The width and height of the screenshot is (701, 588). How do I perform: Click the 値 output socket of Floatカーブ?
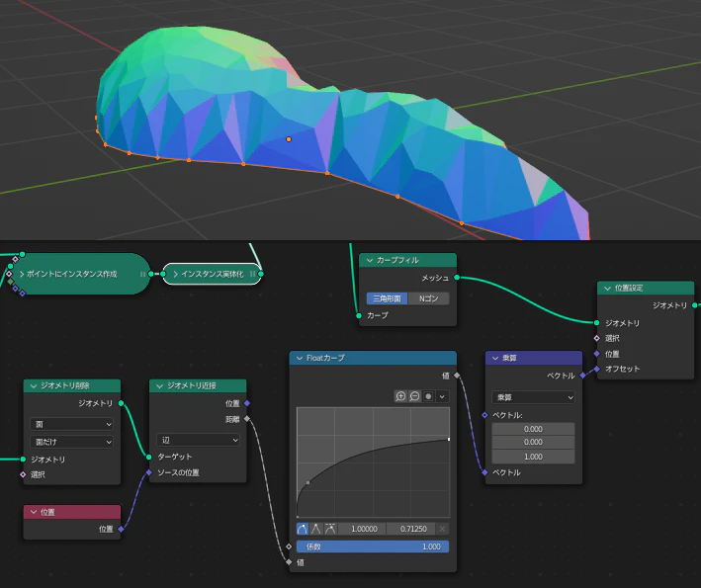[457, 376]
